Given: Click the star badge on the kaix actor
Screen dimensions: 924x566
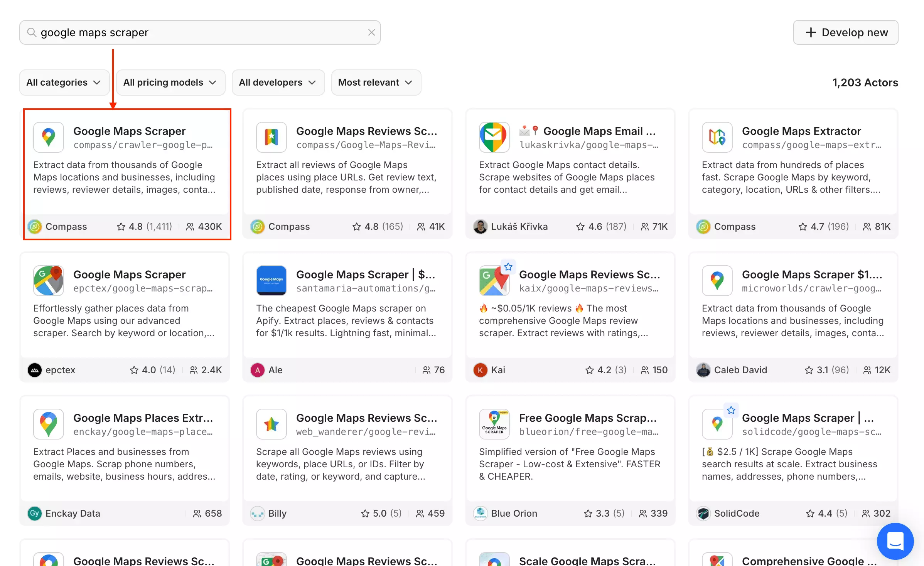Looking at the screenshot, I should 508,267.
